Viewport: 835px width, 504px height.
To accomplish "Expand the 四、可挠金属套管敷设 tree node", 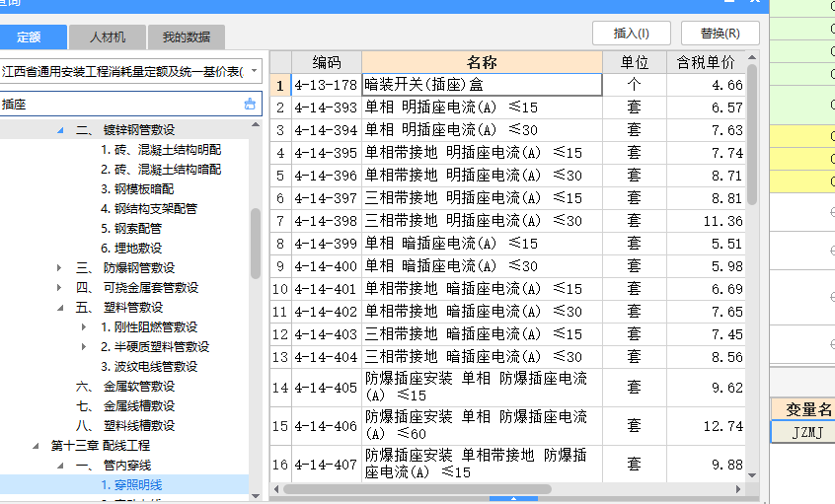I will (59, 287).
